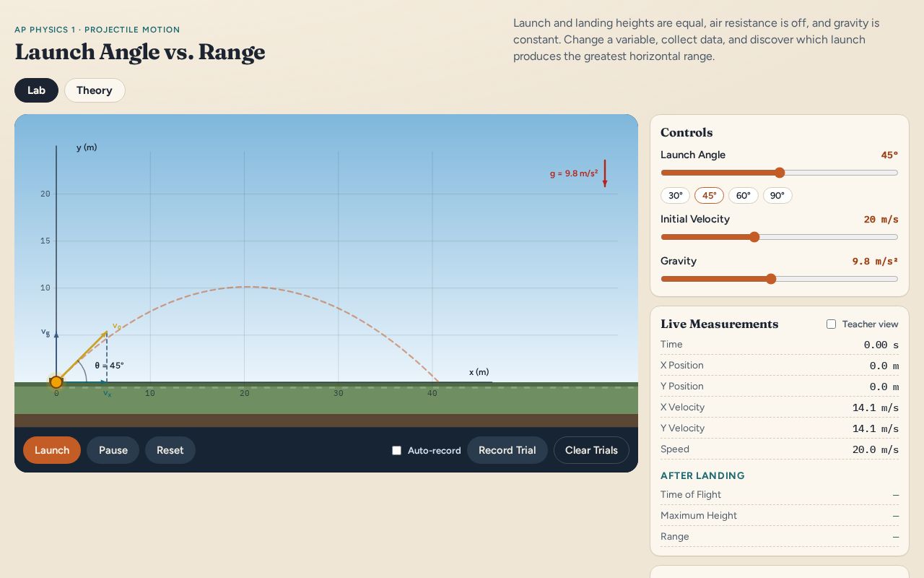Open the Theory tab
The width and height of the screenshot is (924, 578).
tap(95, 90)
